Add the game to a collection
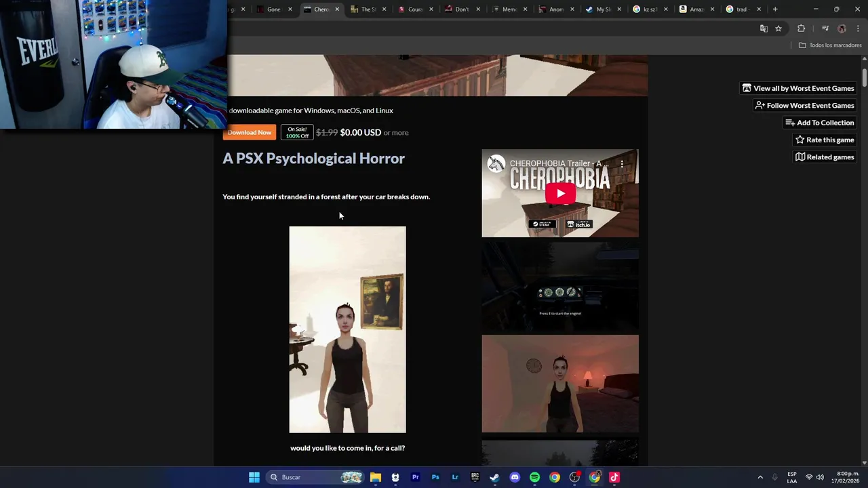The height and width of the screenshot is (488, 868). [x=819, y=123]
